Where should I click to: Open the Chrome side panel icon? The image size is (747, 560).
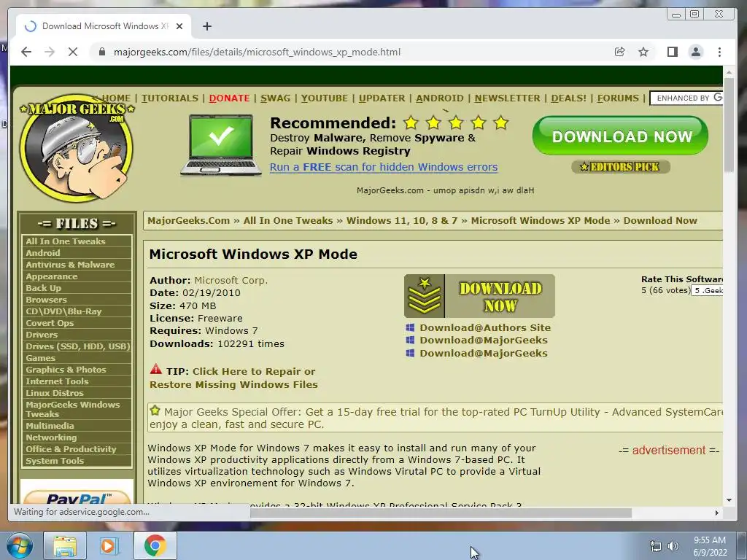coord(672,52)
